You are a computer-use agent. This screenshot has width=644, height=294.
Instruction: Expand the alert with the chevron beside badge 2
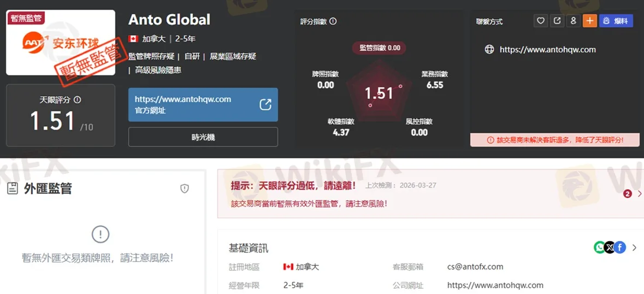click(x=639, y=193)
